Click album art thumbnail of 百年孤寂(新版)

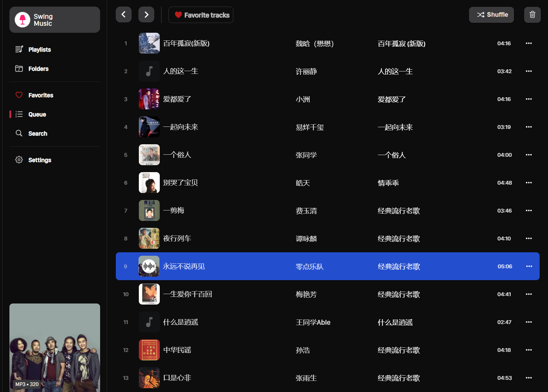149,43
